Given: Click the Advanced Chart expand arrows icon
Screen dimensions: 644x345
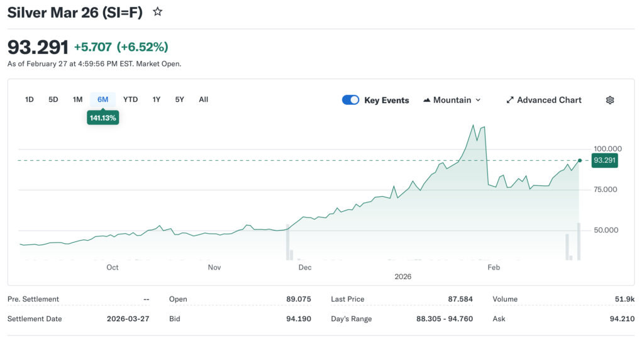Looking at the screenshot, I should coord(510,100).
